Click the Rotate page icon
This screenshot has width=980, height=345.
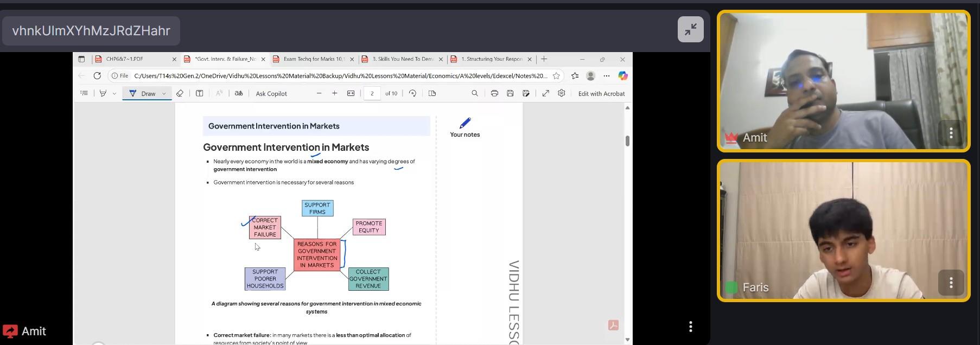[x=412, y=93]
